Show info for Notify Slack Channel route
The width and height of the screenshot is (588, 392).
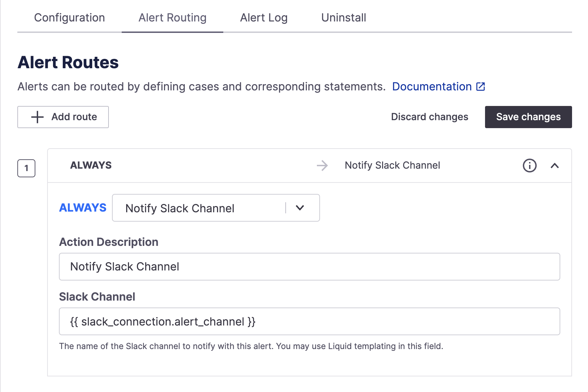[x=529, y=166]
